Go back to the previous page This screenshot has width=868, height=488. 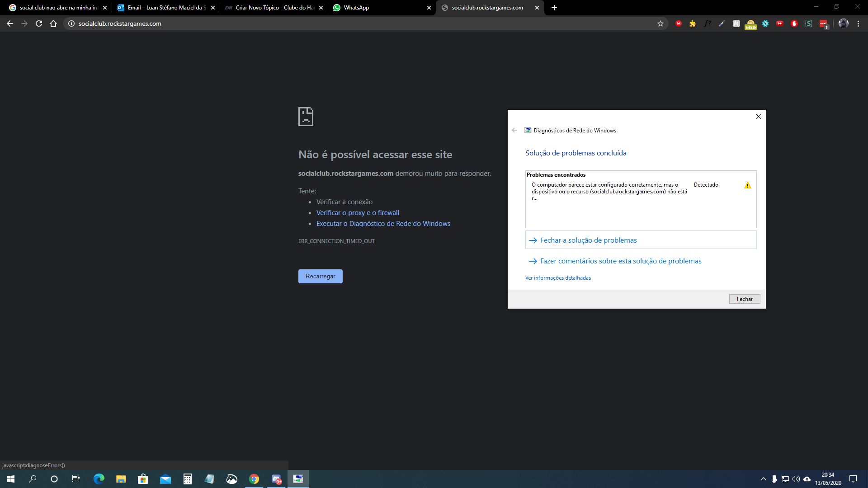pyautogui.click(x=10, y=23)
